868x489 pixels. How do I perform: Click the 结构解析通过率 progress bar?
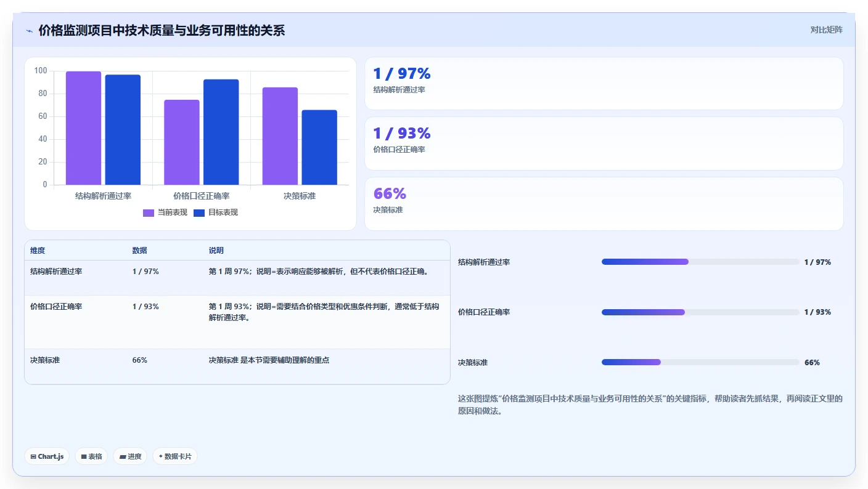click(700, 262)
